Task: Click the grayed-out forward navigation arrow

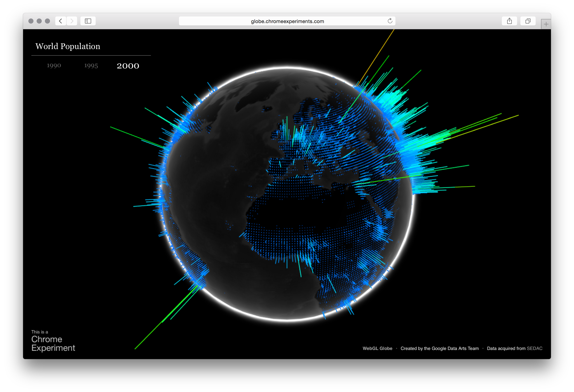Action: 72,21
